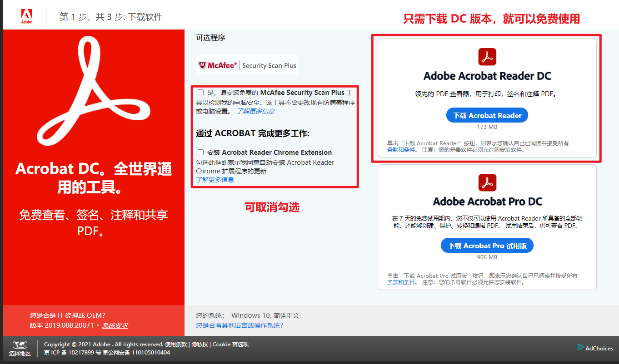This screenshot has height=364, width=619.
Task: Click Acrobat DC。全世界通用的工具 headline
Action: point(93,177)
